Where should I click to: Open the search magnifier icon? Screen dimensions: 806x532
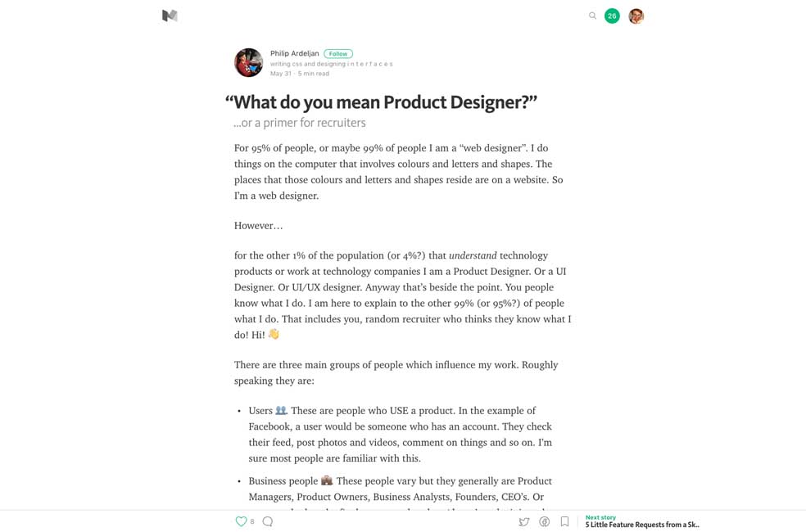click(592, 16)
